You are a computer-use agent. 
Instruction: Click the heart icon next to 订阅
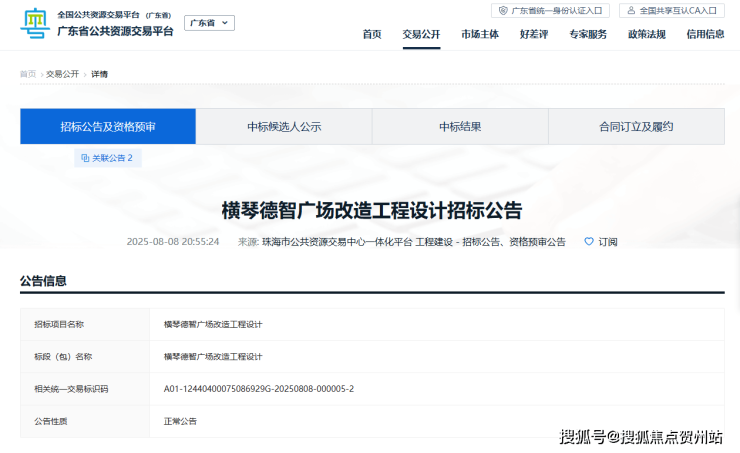click(589, 242)
